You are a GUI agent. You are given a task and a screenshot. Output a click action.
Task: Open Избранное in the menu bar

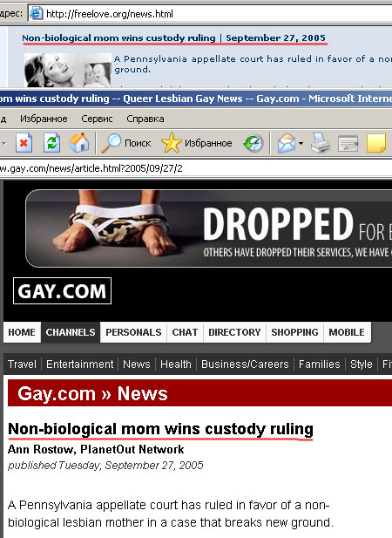point(44,119)
